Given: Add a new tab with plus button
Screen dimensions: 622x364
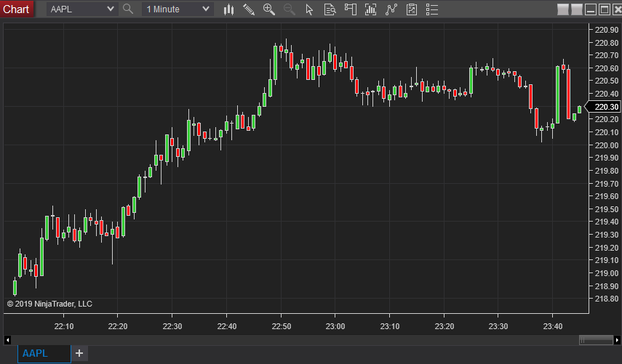Looking at the screenshot, I should click(79, 353).
